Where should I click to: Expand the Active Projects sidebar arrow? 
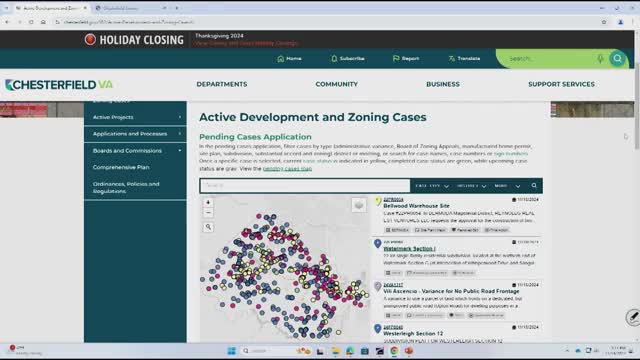pyautogui.click(x=180, y=117)
